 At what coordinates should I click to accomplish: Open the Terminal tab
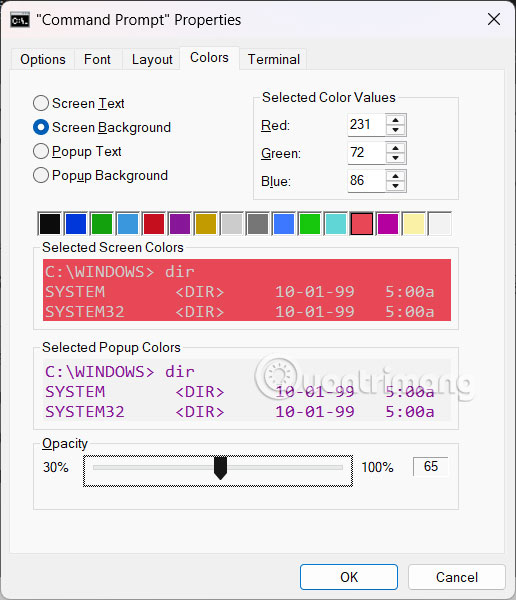point(274,59)
